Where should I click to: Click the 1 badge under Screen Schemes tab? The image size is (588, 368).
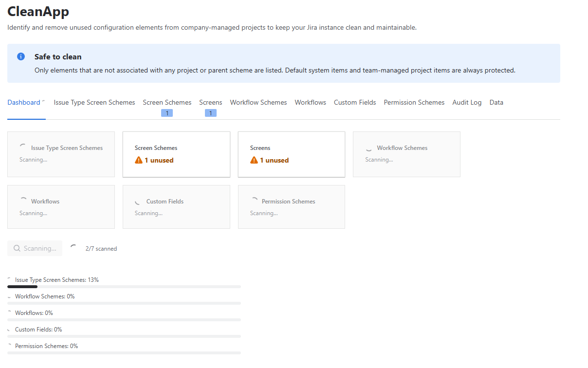(x=167, y=112)
